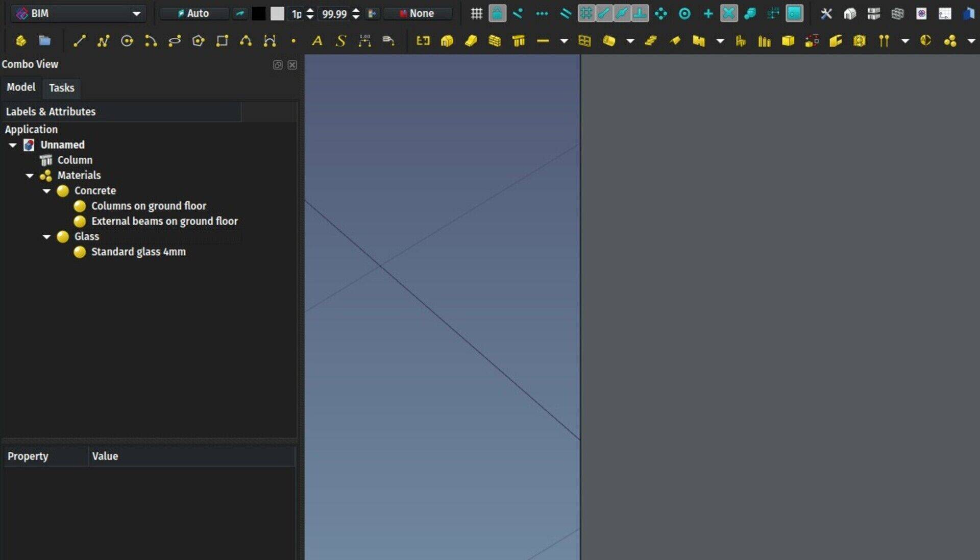Click the horizontal Beam tool
The image size is (980, 560).
(x=543, y=41)
